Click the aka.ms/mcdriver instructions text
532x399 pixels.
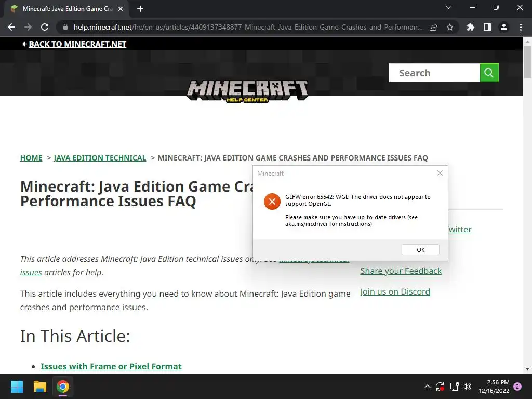(351, 220)
